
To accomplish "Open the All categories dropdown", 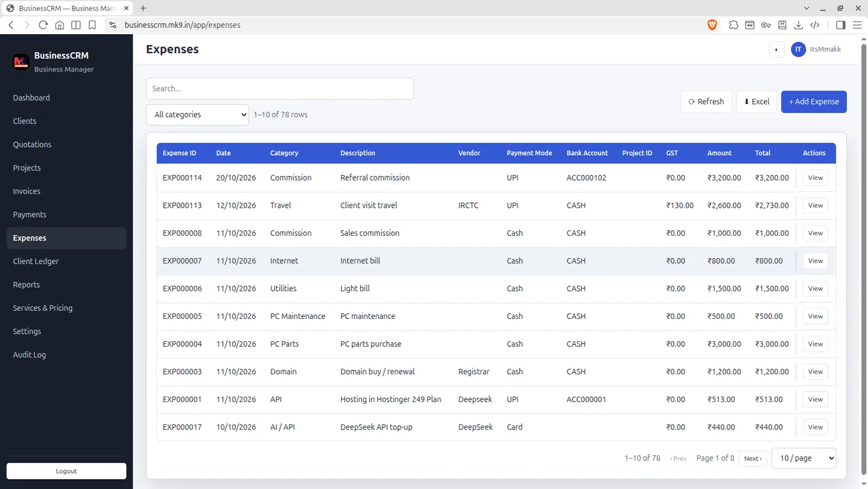I will [197, 115].
